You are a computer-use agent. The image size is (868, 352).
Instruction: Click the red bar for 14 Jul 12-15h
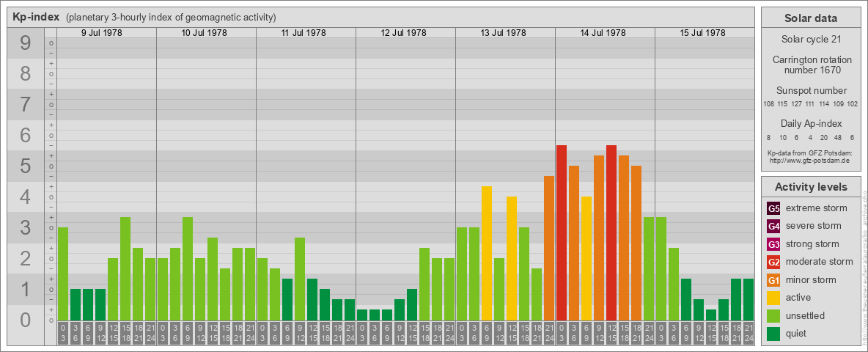click(x=611, y=232)
